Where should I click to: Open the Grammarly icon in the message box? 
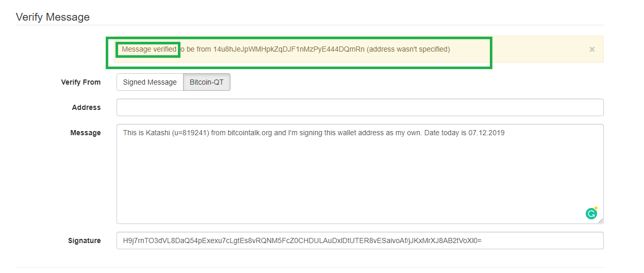pyautogui.click(x=591, y=213)
